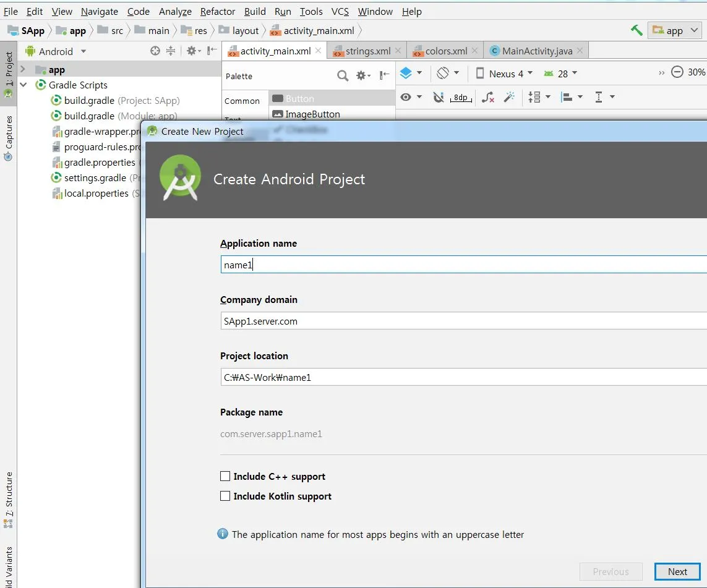This screenshot has height=588, width=707.
Task: Click the Make Project hammer icon
Action: click(636, 30)
